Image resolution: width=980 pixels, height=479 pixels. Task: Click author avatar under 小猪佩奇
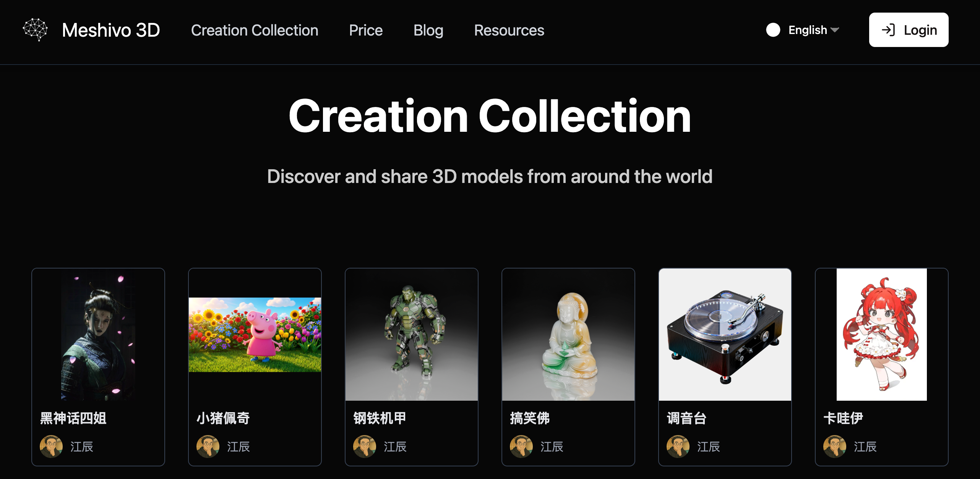[x=208, y=446]
